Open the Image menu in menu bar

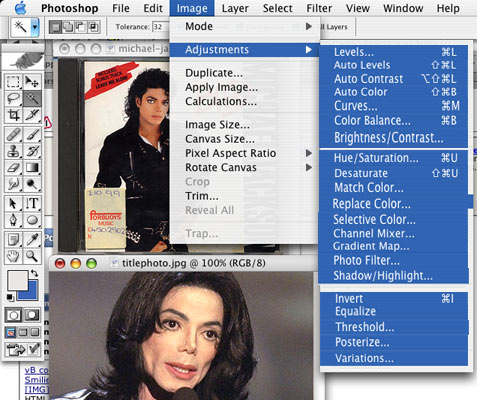click(192, 8)
